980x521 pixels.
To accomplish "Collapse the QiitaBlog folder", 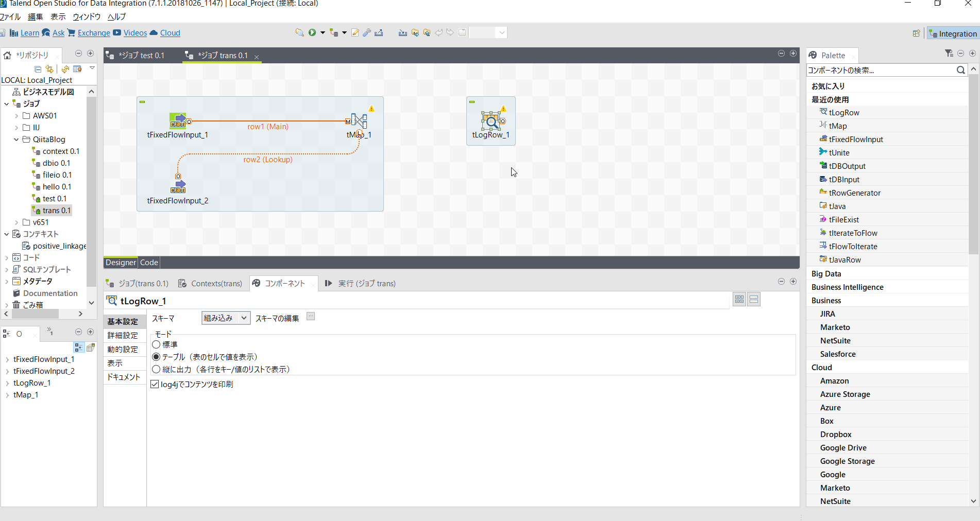I will point(16,140).
